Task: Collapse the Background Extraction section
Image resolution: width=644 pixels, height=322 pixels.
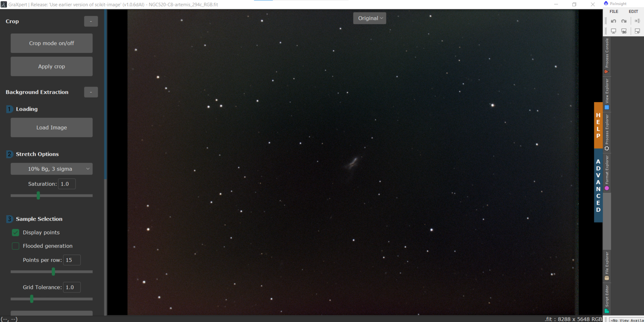Action: tap(91, 92)
